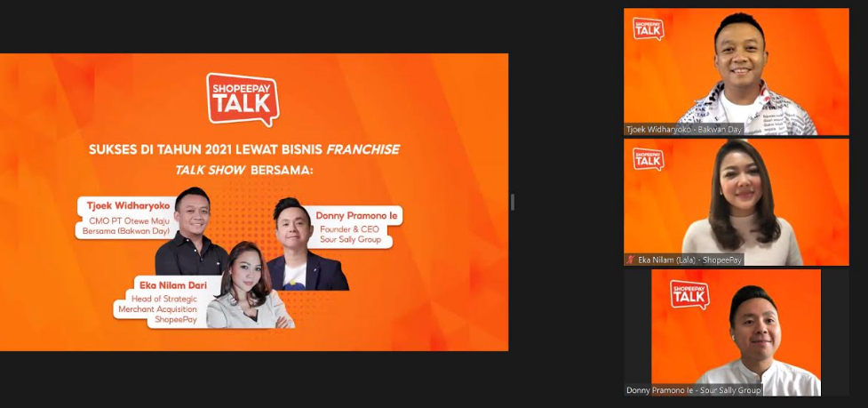Click the large ShopeePay Talk logo on the slide
The width and height of the screenshot is (868, 408).
[243, 99]
